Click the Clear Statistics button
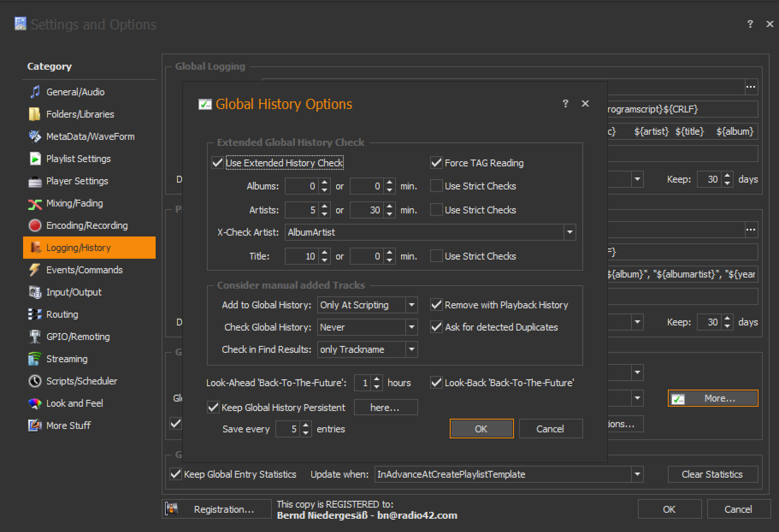The image size is (779, 532). [712, 474]
